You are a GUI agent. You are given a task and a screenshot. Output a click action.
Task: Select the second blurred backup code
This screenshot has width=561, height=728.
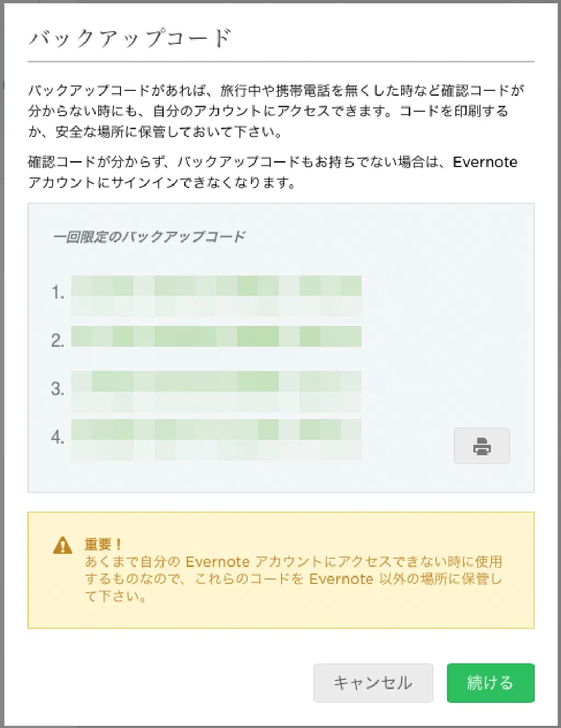click(x=216, y=336)
